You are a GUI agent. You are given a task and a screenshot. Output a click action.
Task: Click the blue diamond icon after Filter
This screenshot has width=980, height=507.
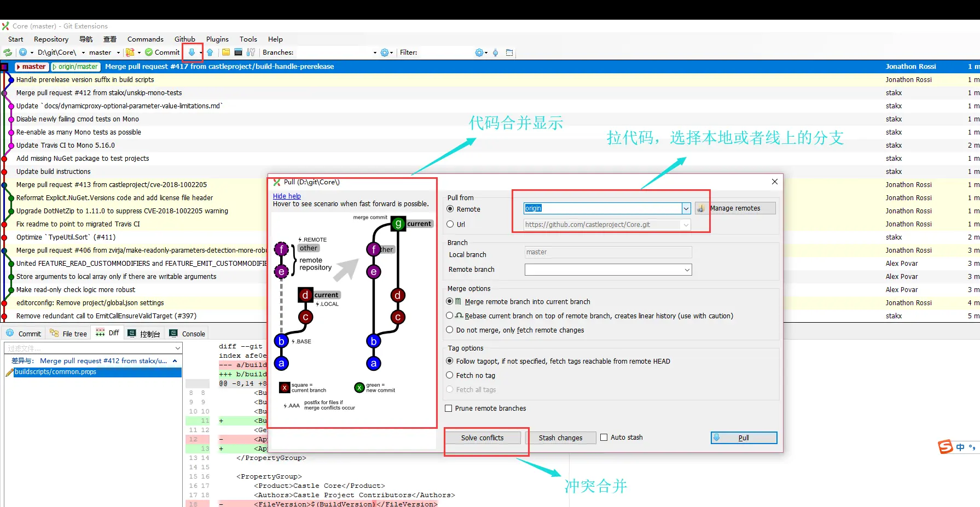(496, 53)
